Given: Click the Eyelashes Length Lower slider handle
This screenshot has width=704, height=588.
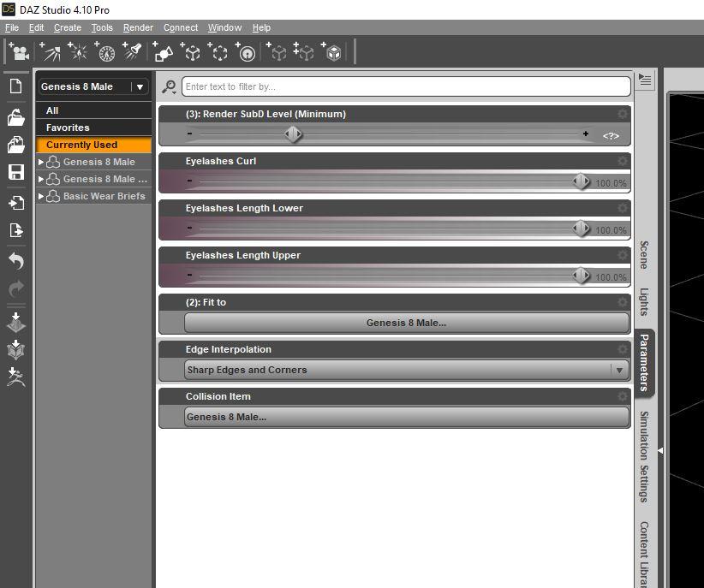Looking at the screenshot, I should [x=581, y=228].
